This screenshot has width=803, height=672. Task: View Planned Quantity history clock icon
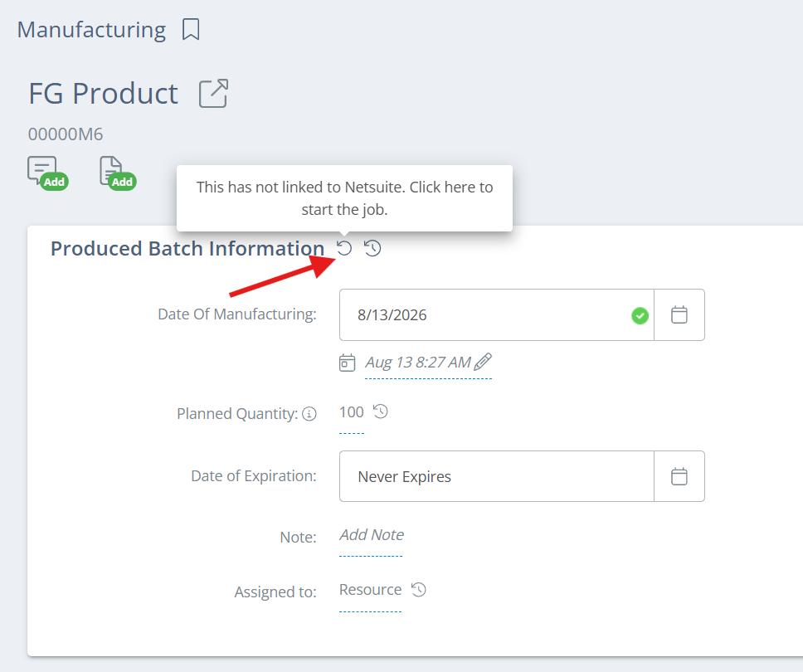(x=381, y=411)
